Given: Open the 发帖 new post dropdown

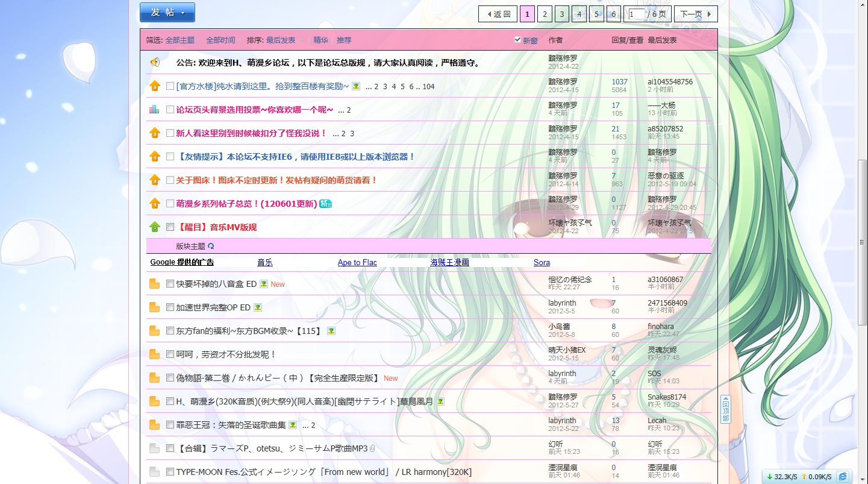Looking at the screenshot, I should tap(167, 12).
